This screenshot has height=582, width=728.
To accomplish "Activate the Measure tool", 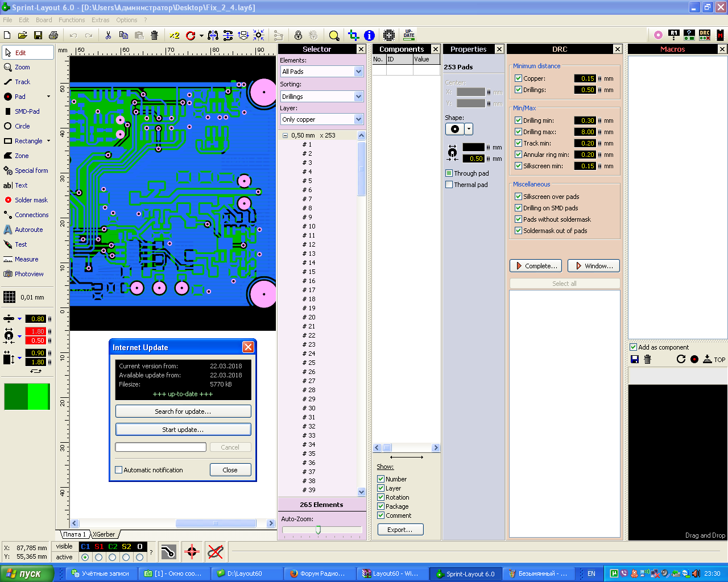I will (26, 259).
